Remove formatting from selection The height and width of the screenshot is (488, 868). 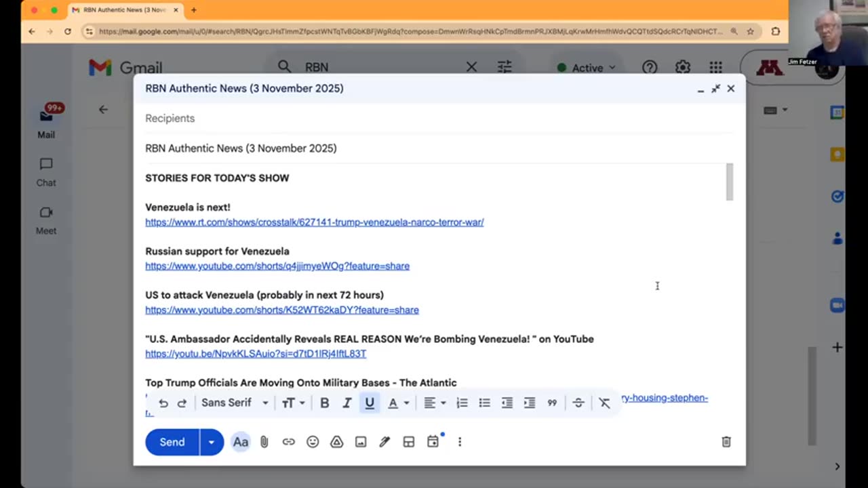pyautogui.click(x=604, y=403)
